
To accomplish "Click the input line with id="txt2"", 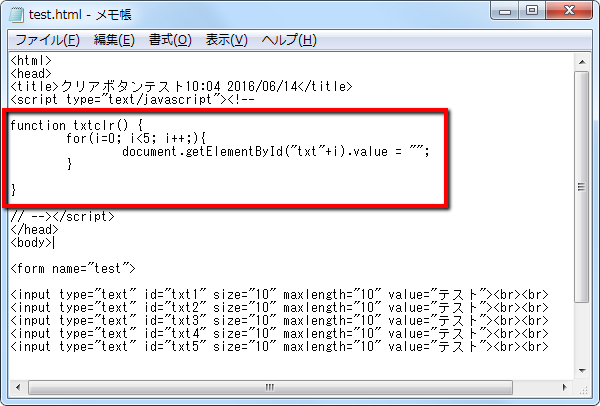I will (x=280, y=308).
